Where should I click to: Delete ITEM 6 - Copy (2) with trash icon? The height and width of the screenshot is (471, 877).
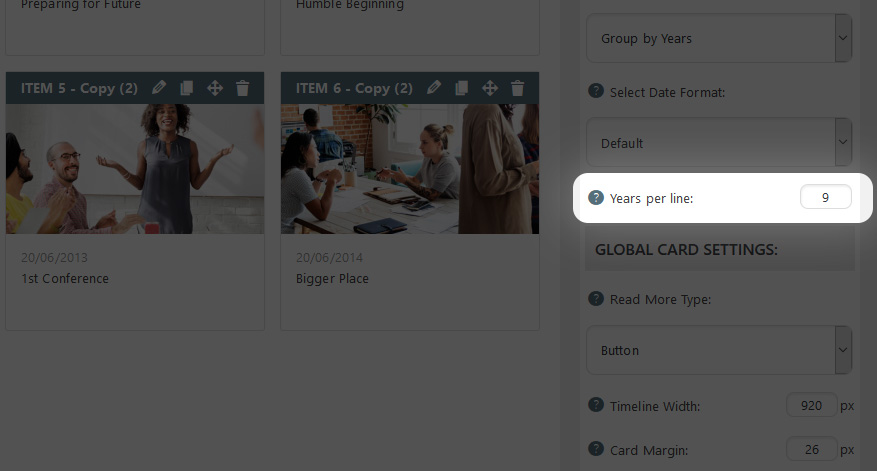(x=517, y=88)
